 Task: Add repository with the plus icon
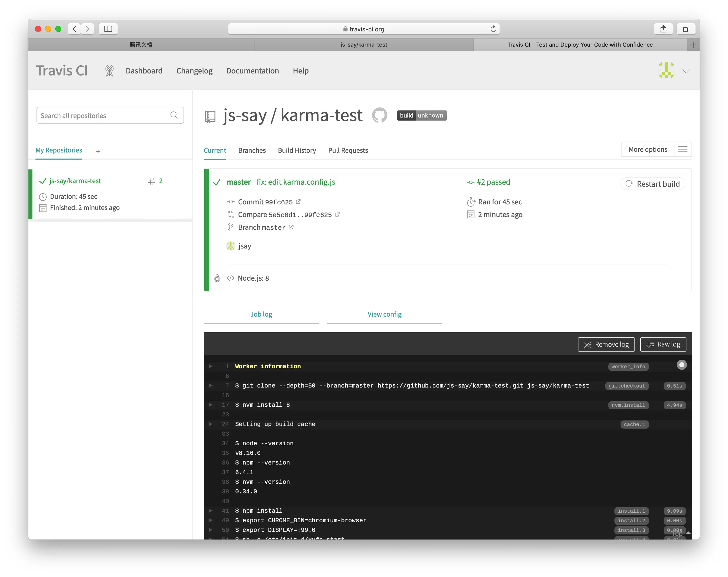[x=98, y=151]
